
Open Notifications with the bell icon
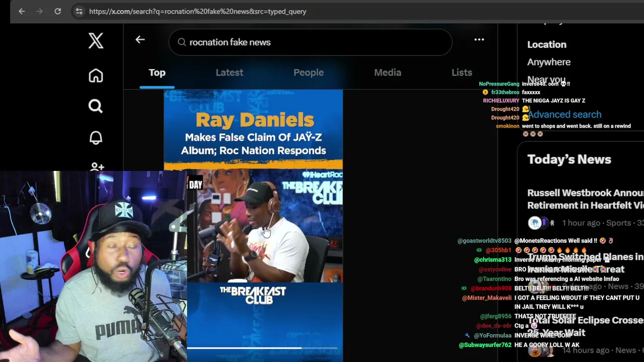(96, 137)
